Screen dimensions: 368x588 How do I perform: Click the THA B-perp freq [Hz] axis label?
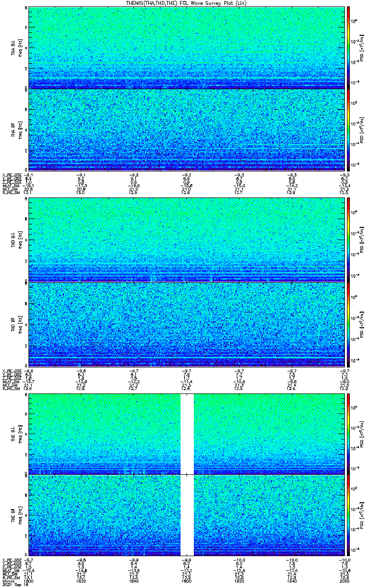[21, 48]
